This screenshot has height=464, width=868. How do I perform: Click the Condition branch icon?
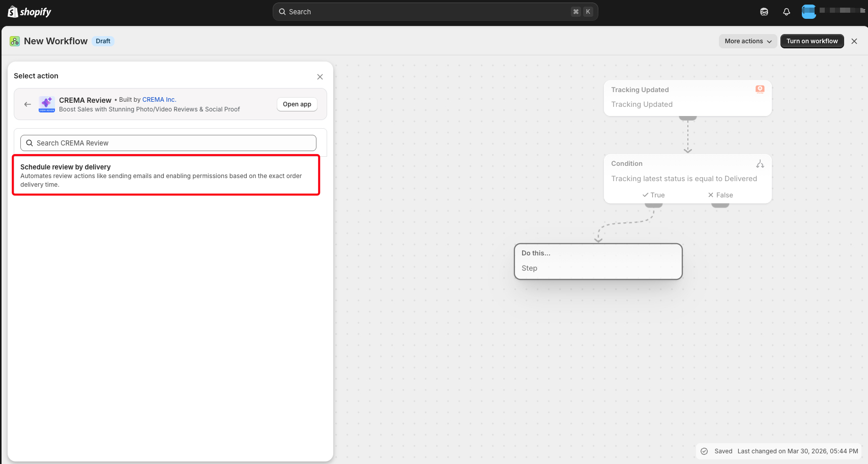(760, 164)
